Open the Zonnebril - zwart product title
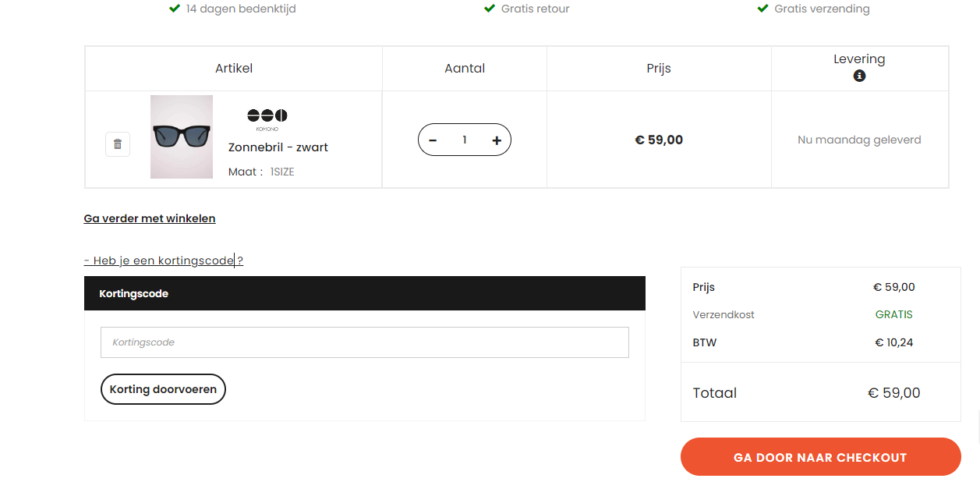Viewport: 980px width, 482px height. click(278, 147)
